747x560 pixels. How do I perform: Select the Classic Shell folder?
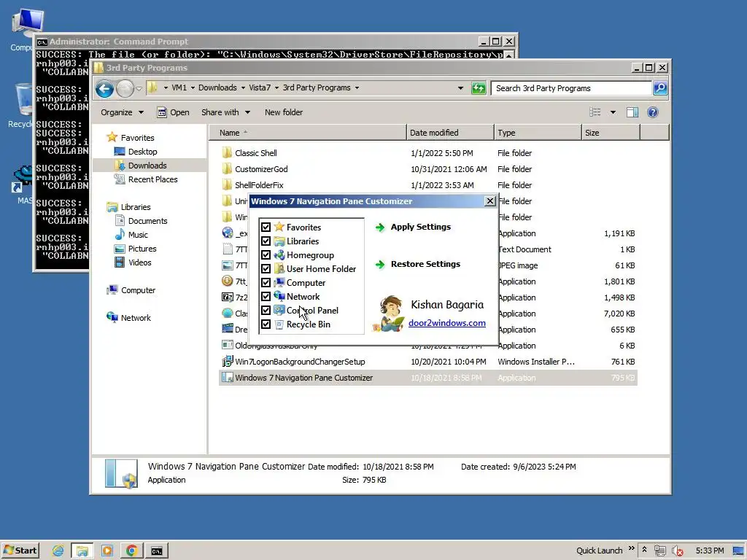[x=255, y=153]
